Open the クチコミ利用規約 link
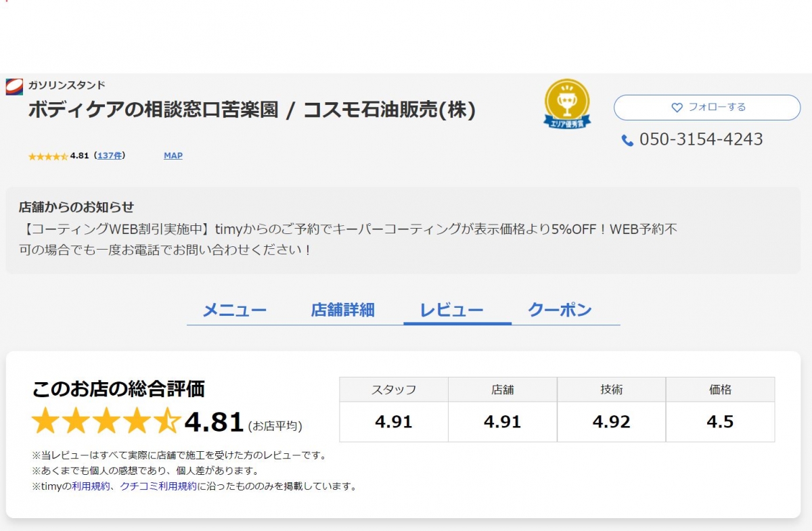Viewport: 812px width, 531px height. coord(158,486)
